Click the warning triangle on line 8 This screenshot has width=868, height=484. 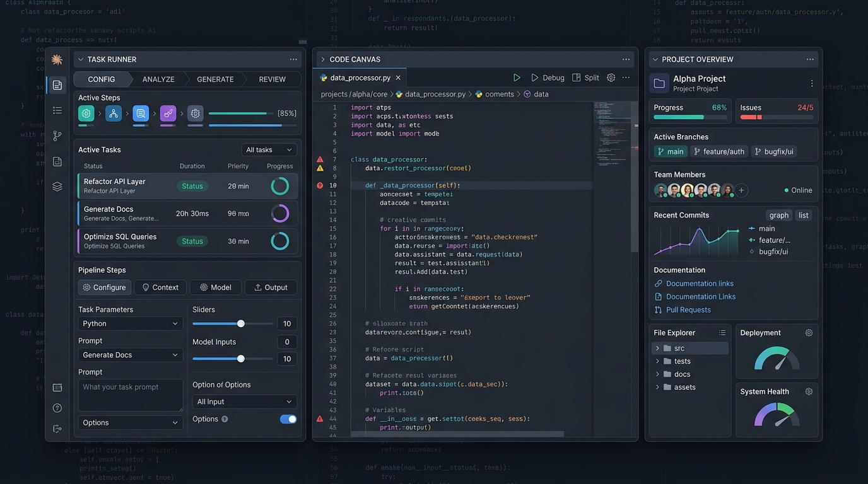point(320,168)
